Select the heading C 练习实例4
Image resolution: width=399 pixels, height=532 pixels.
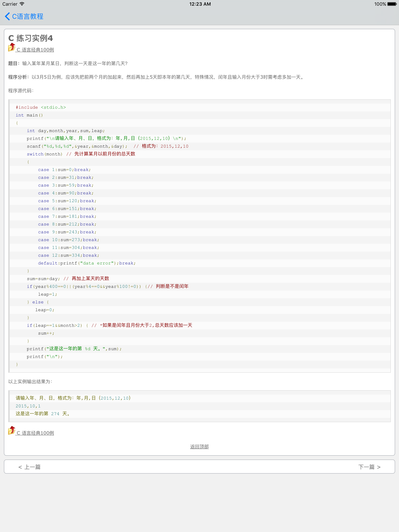click(x=31, y=38)
